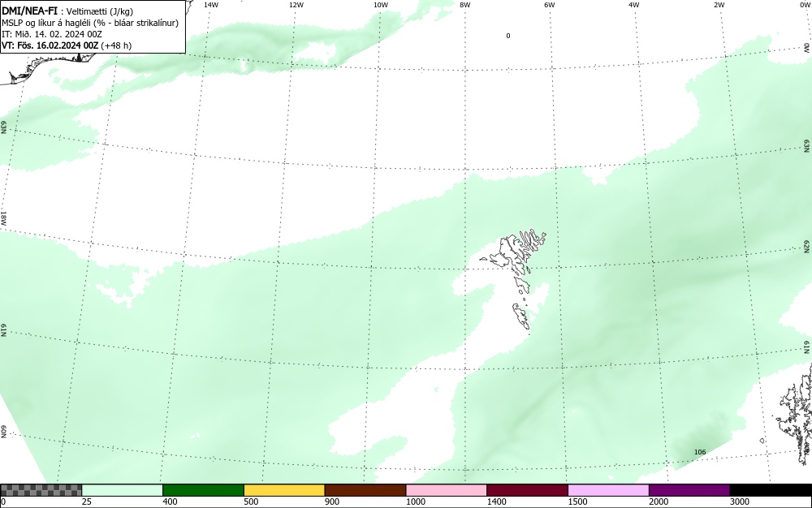Click the 4W longitude label

click(x=634, y=5)
